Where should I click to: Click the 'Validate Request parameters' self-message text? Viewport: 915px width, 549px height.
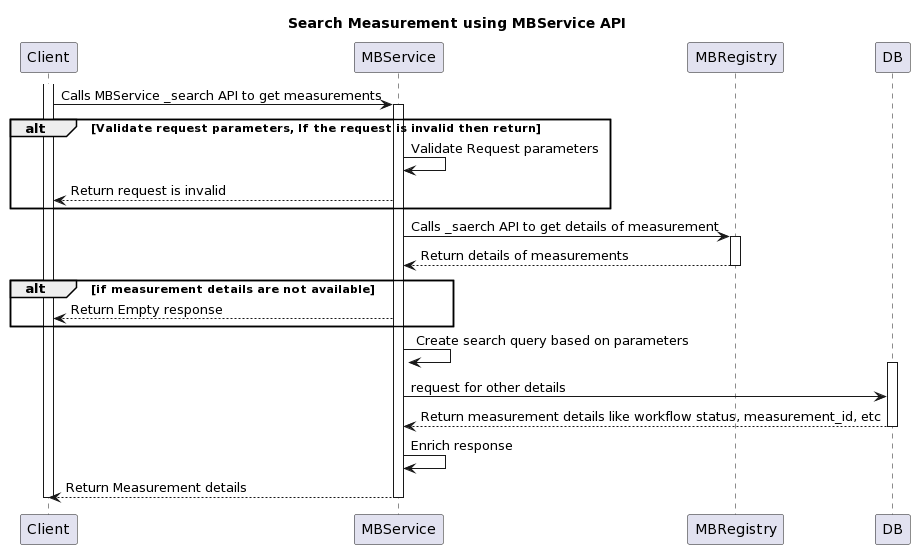pyautogui.click(x=504, y=148)
